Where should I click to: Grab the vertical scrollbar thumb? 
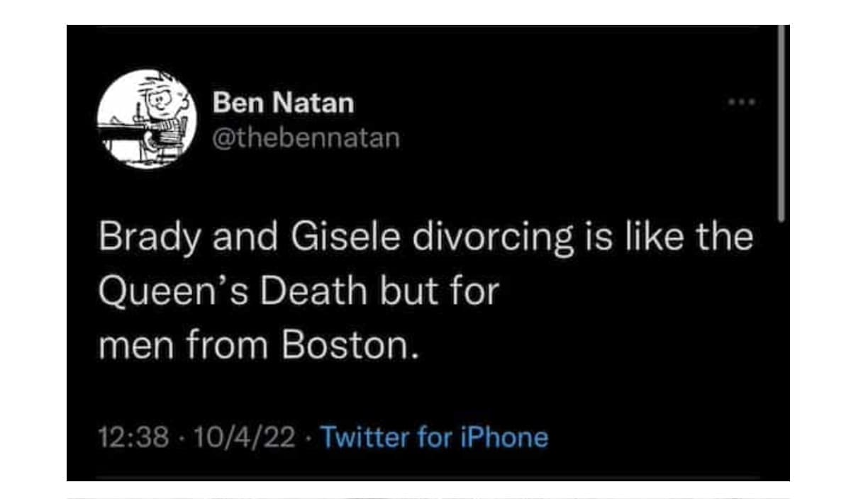pos(781,124)
